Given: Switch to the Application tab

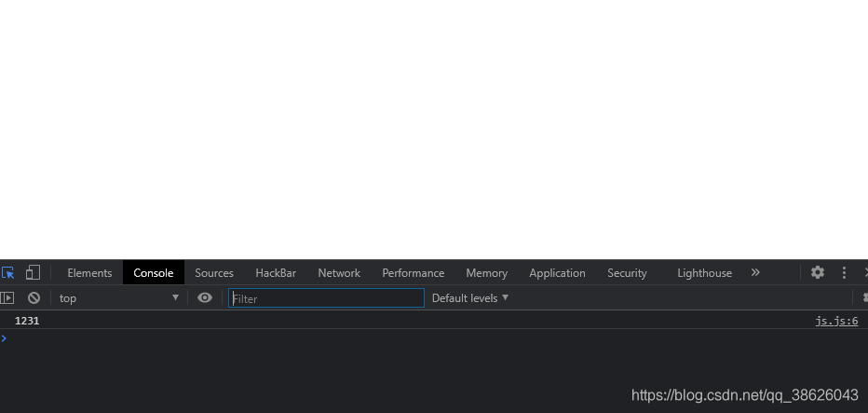Looking at the screenshot, I should pos(557,273).
